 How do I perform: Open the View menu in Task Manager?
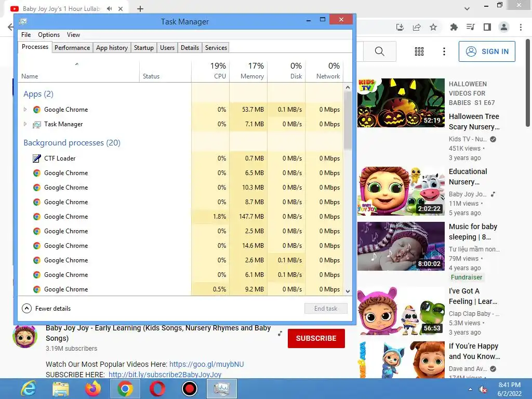pyautogui.click(x=73, y=35)
